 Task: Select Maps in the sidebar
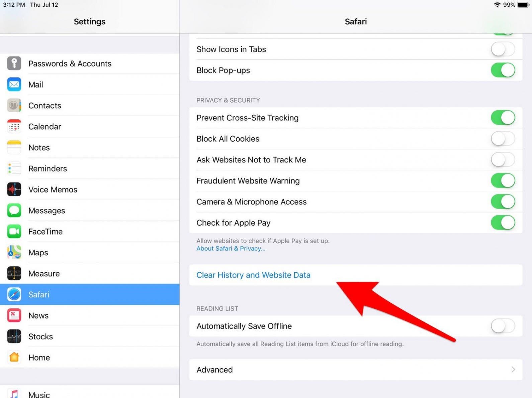(x=38, y=253)
